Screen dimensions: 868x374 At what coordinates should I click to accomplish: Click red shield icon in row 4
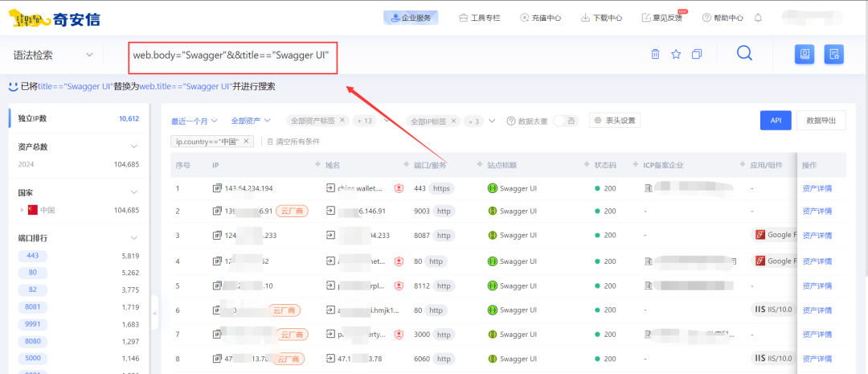tap(398, 261)
